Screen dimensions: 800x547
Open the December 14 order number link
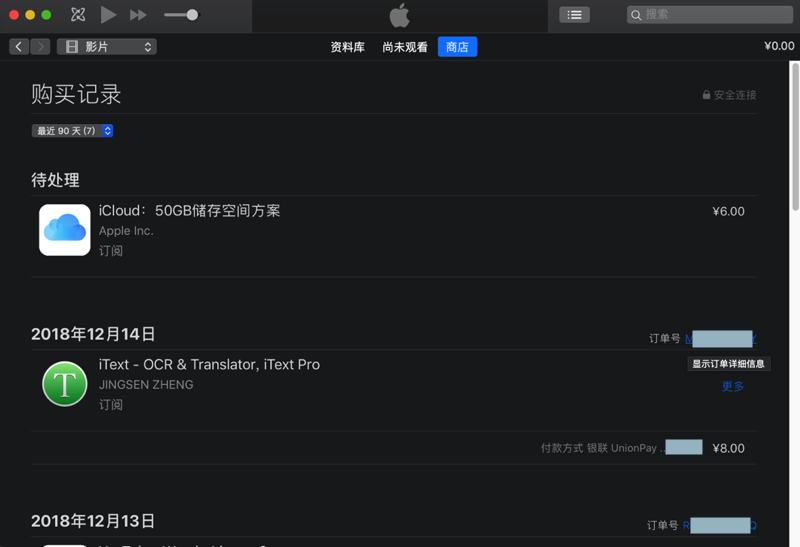click(720, 338)
